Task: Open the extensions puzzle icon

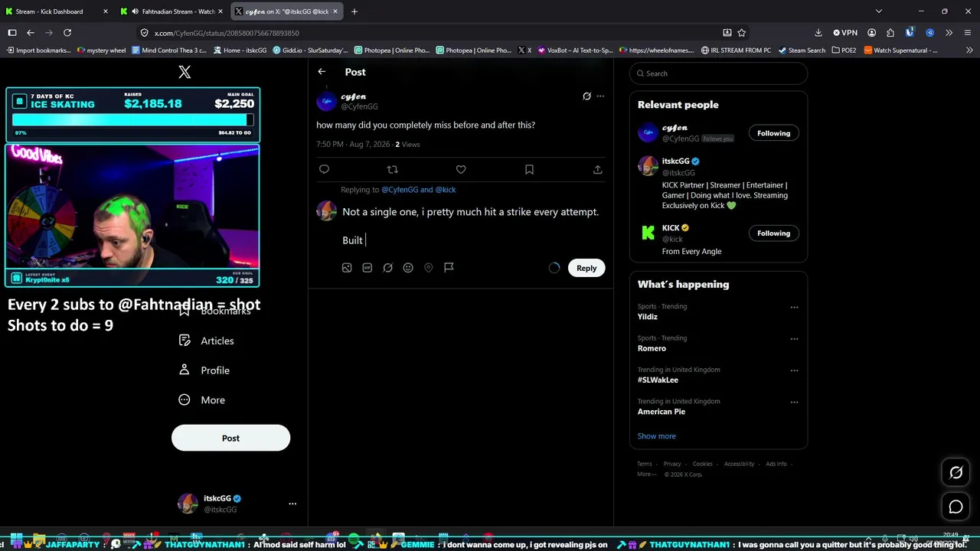Action: click(890, 33)
